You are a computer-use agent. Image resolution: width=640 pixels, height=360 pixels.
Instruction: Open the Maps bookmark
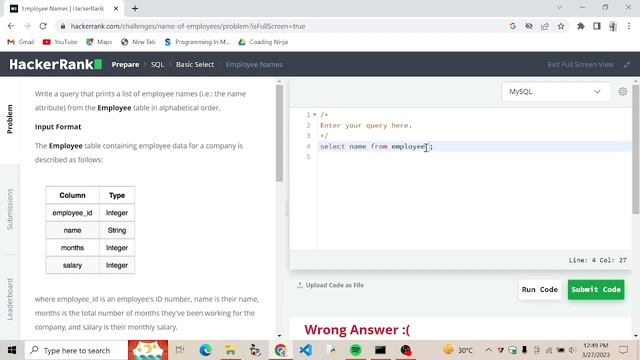[x=99, y=42]
